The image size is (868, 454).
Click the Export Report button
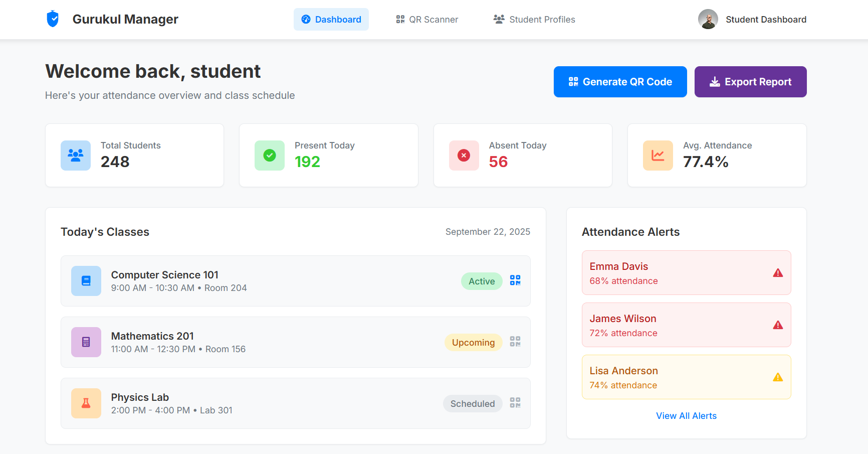coord(750,81)
